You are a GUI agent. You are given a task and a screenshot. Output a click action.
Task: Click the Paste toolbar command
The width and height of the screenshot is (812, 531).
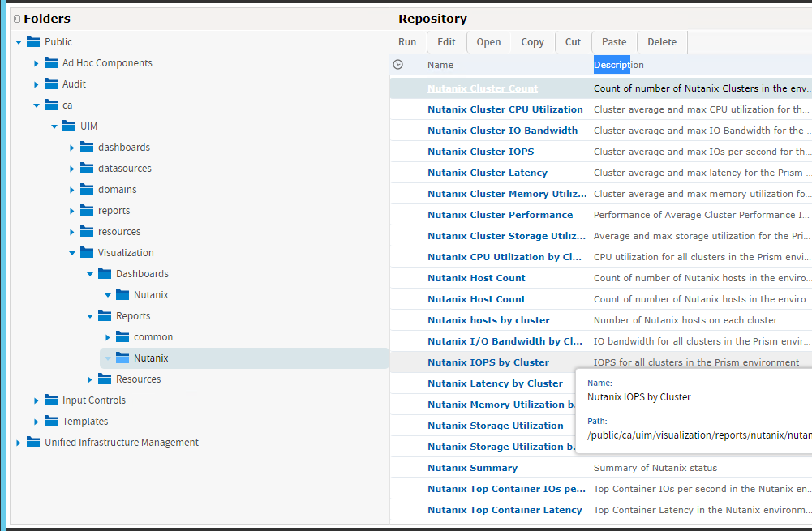(x=614, y=41)
